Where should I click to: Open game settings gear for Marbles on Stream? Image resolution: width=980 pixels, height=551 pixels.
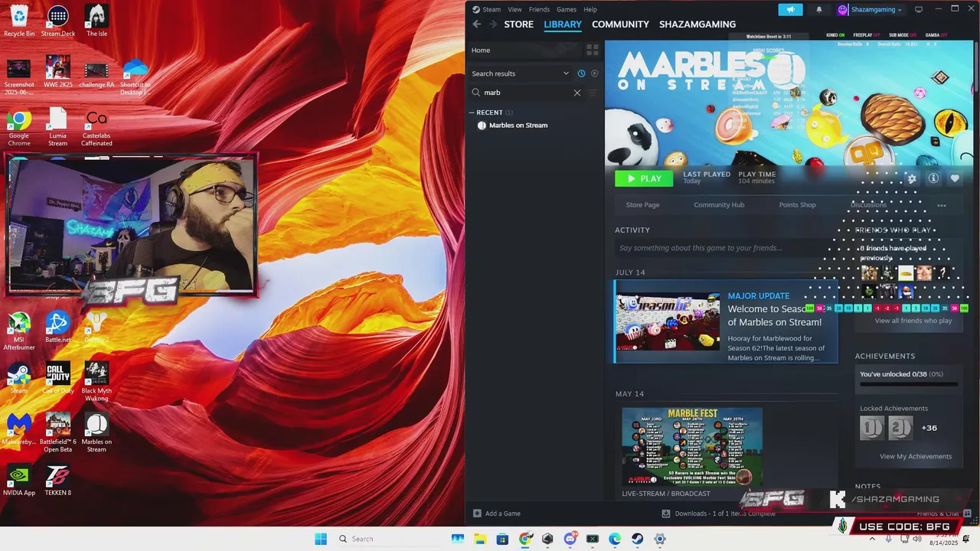[x=911, y=178]
